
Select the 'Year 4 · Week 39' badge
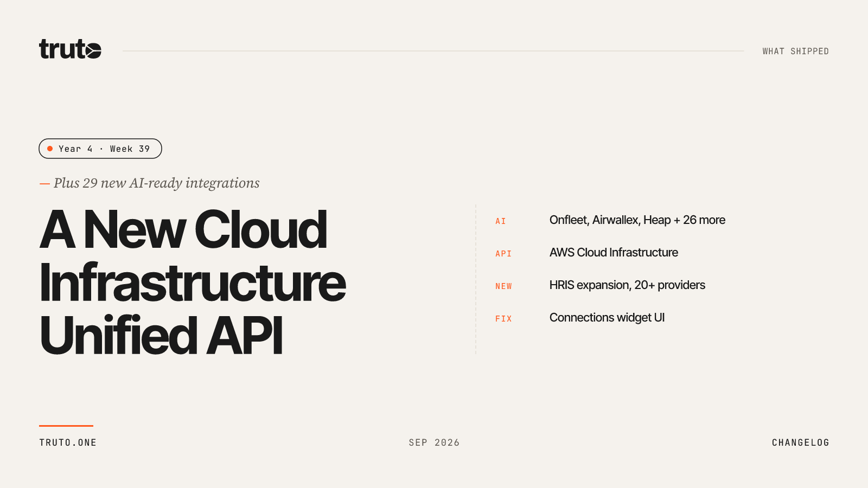pyautogui.click(x=100, y=149)
